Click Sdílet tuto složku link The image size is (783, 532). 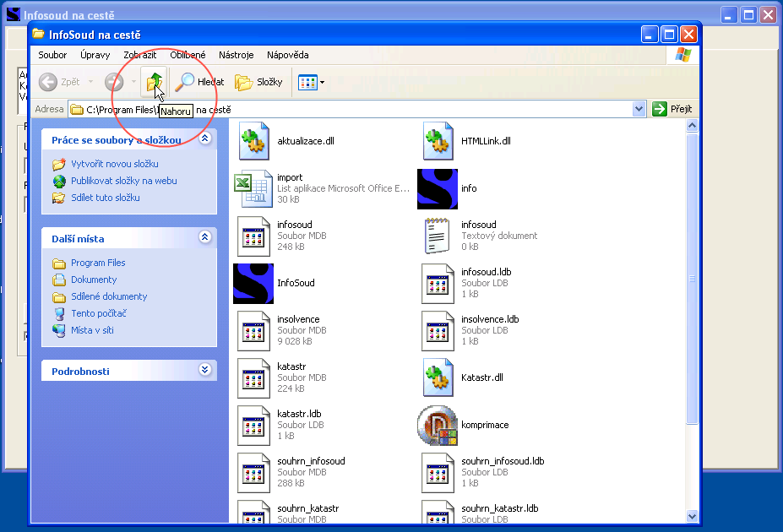[x=106, y=198]
